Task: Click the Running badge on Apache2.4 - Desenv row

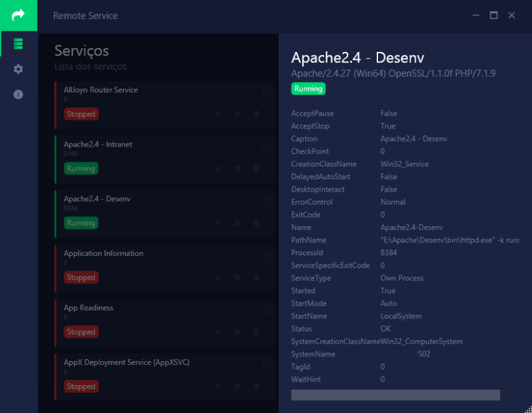Action: pyautogui.click(x=81, y=223)
